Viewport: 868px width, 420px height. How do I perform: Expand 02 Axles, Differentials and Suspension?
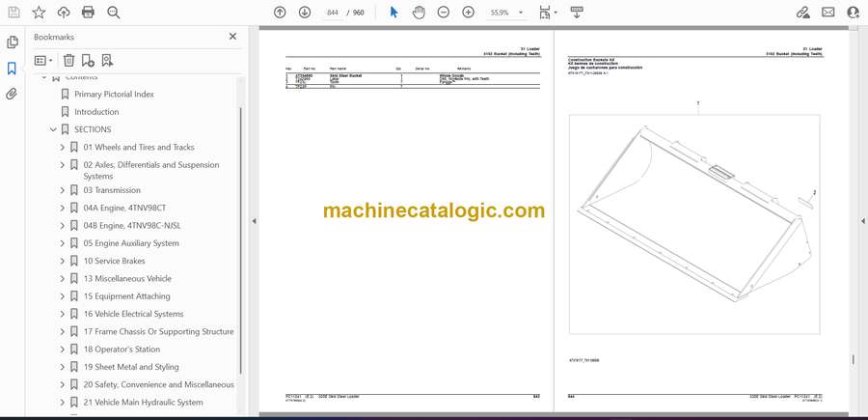(x=62, y=165)
